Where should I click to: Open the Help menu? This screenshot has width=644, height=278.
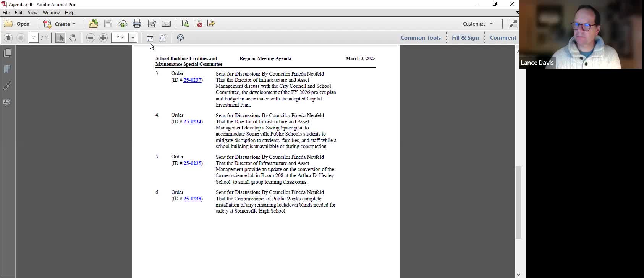pos(70,13)
